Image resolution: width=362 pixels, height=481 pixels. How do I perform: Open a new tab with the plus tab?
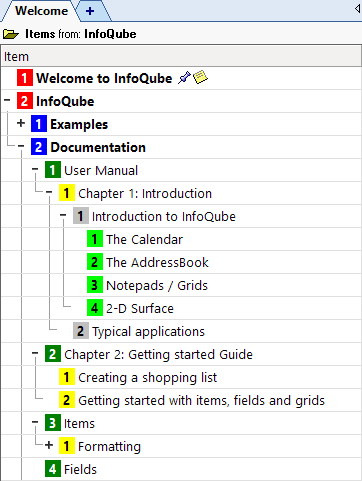point(90,11)
